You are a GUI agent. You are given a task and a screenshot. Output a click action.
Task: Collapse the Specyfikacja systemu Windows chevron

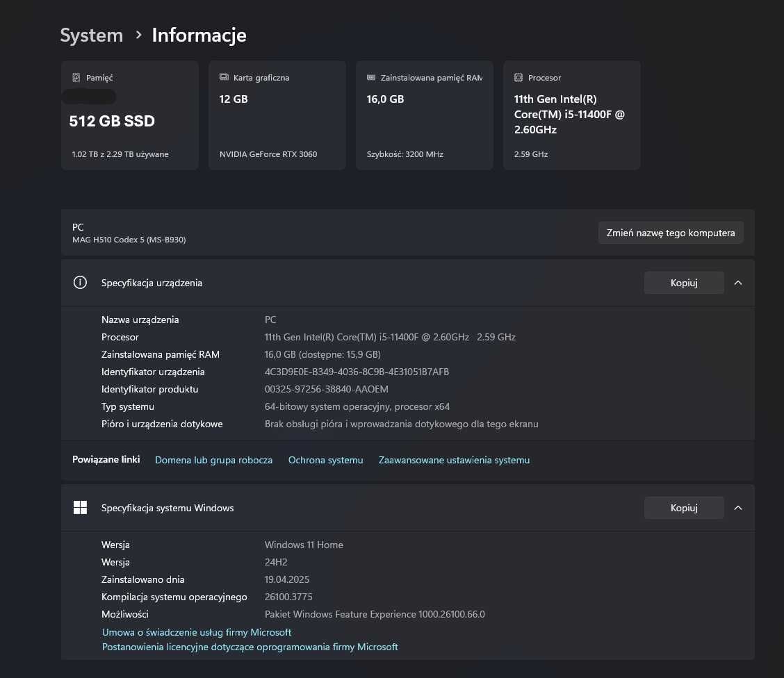tap(738, 508)
